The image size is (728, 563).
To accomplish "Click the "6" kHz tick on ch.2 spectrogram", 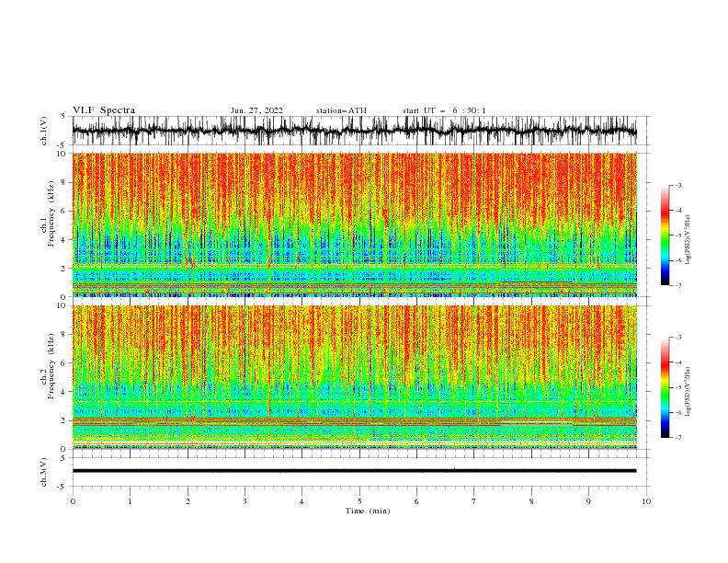I will pos(64,363).
